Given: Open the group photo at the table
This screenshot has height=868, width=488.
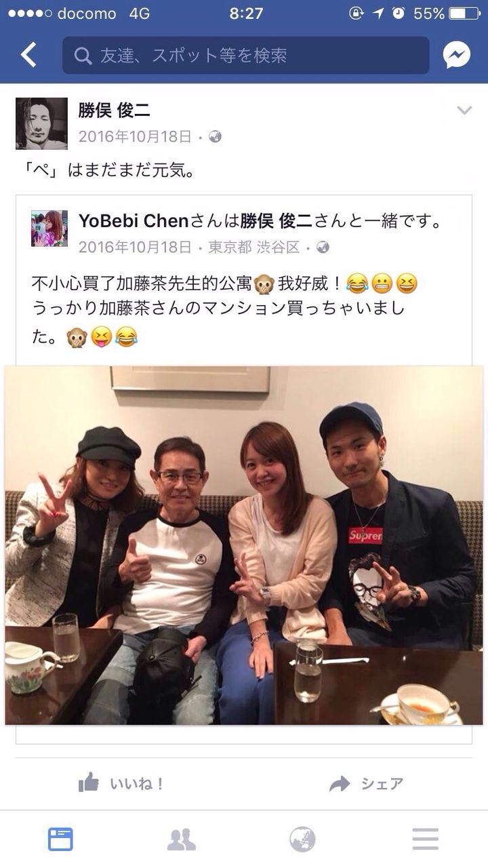Looking at the screenshot, I should [244, 545].
